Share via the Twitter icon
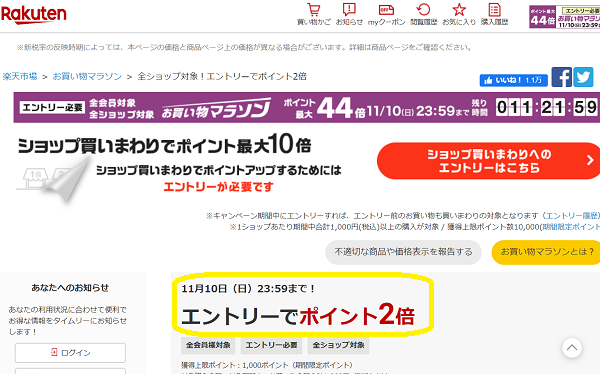Viewport: 600px width, 374px height. 583,77
